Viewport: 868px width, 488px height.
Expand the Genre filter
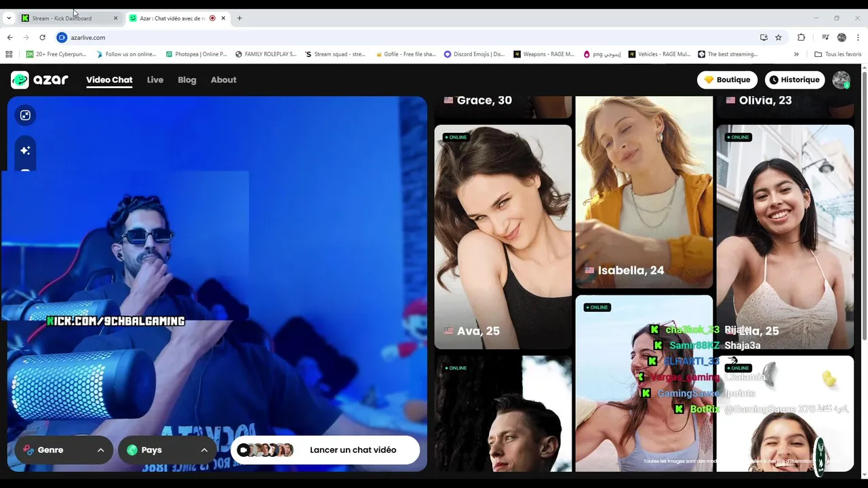(x=64, y=450)
